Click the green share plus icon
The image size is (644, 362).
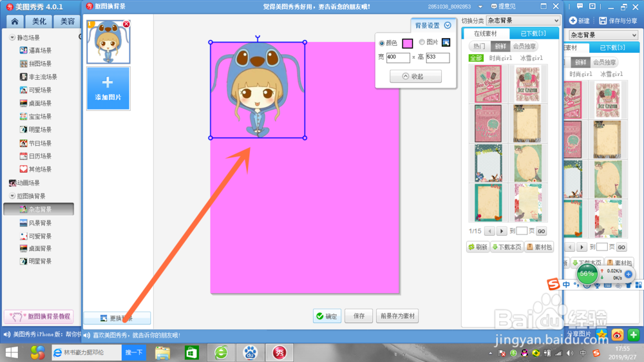[633, 335]
